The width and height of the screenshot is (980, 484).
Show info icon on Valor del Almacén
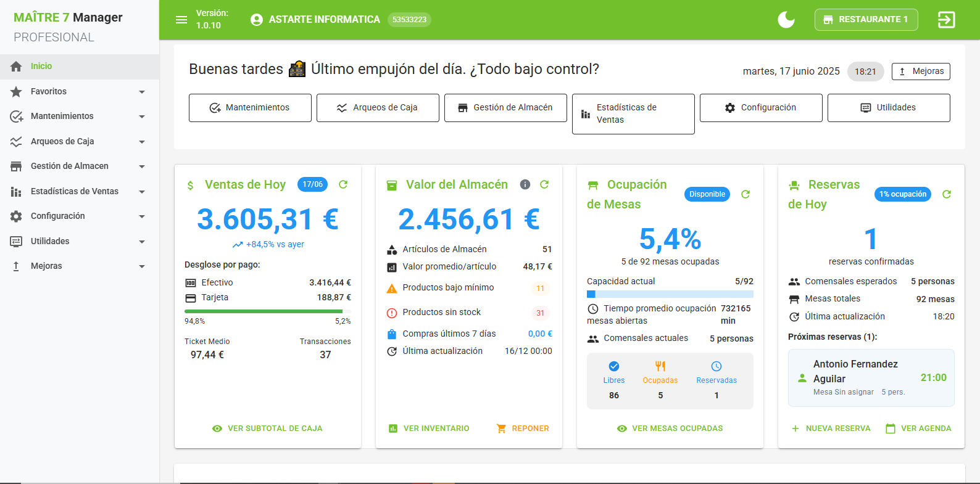point(525,184)
